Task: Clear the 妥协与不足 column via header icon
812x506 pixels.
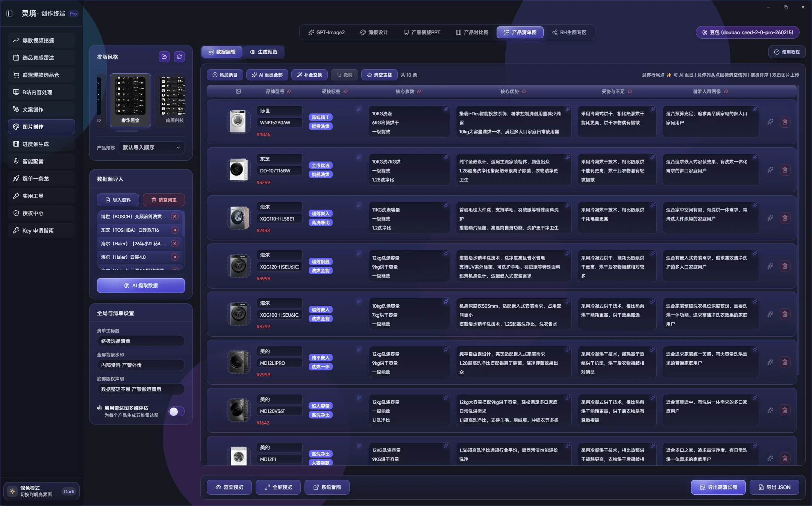Action: click(630, 91)
